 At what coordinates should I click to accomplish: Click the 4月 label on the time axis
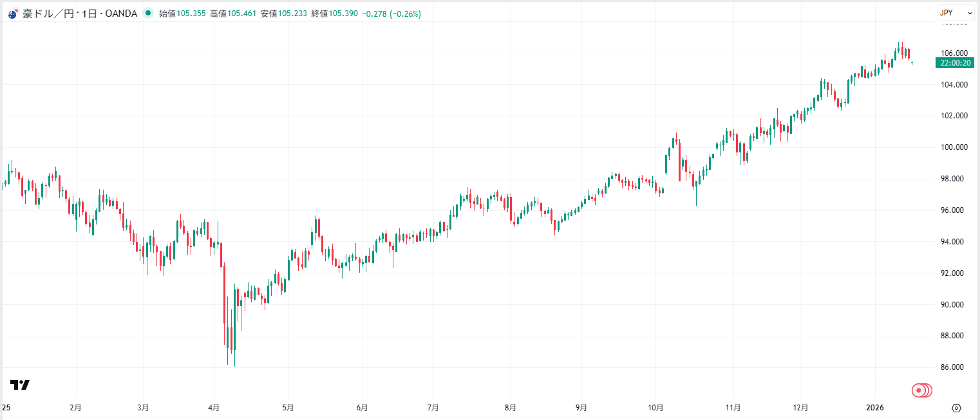(x=213, y=407)
